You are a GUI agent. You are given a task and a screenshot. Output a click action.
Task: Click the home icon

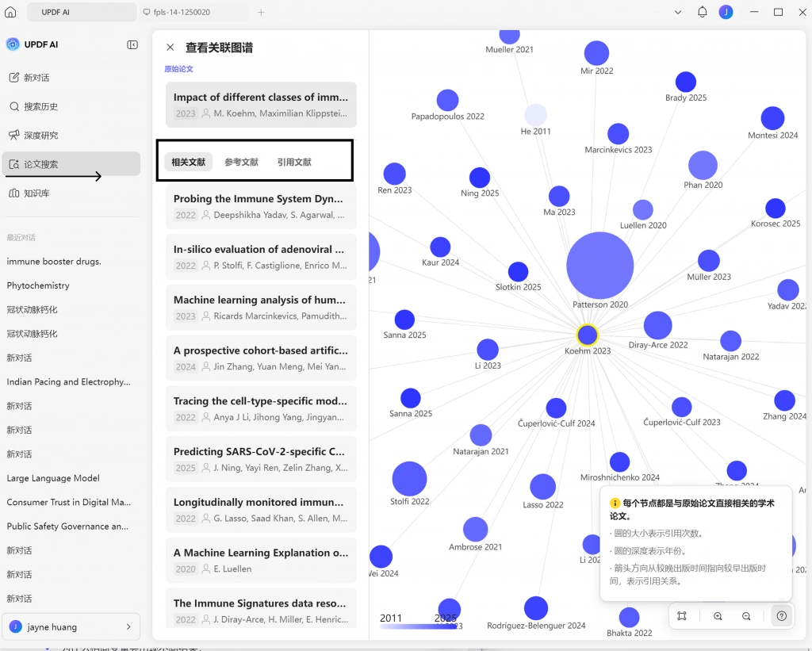point(10,12)
